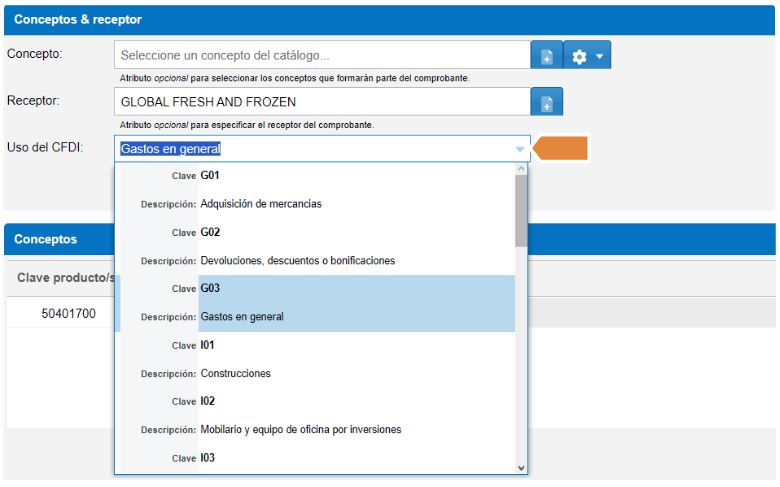Choose option G01 Adquisición de mercancias
Image resolution: width=780 pixels, height=487 pixels.
tap(315, 190)
